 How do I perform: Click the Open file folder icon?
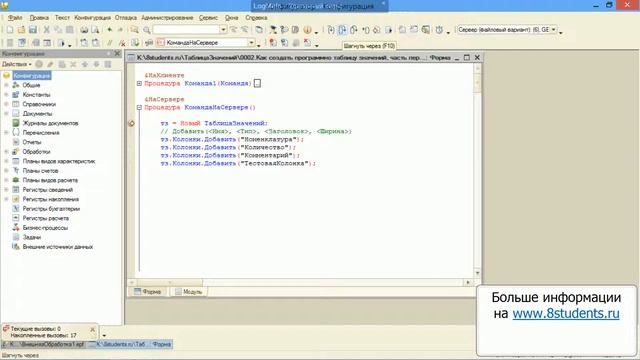coord(21,30)
